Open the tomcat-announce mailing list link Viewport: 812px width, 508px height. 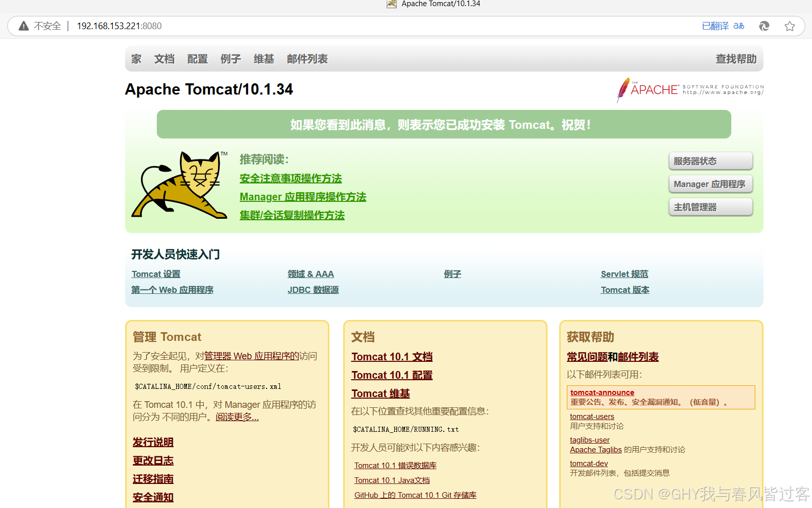pos(602,392)
